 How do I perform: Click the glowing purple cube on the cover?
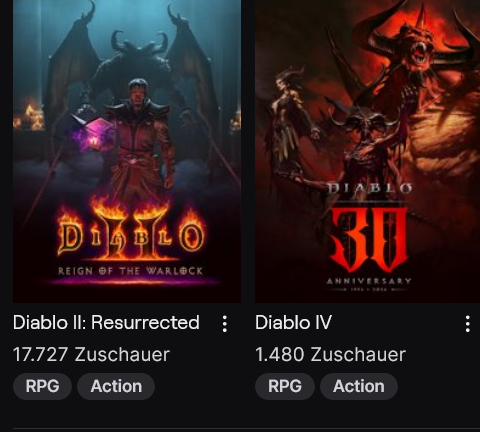coord(92,134)
